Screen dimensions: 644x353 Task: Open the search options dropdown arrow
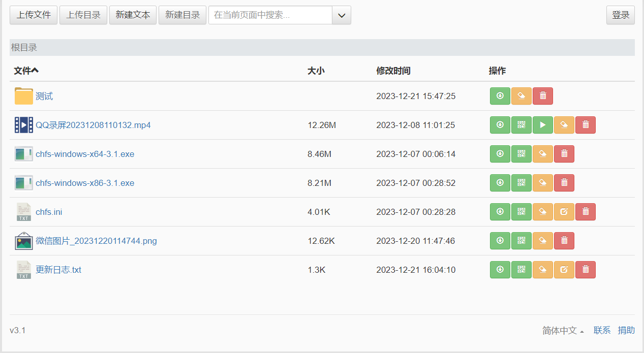click(341, 15)
